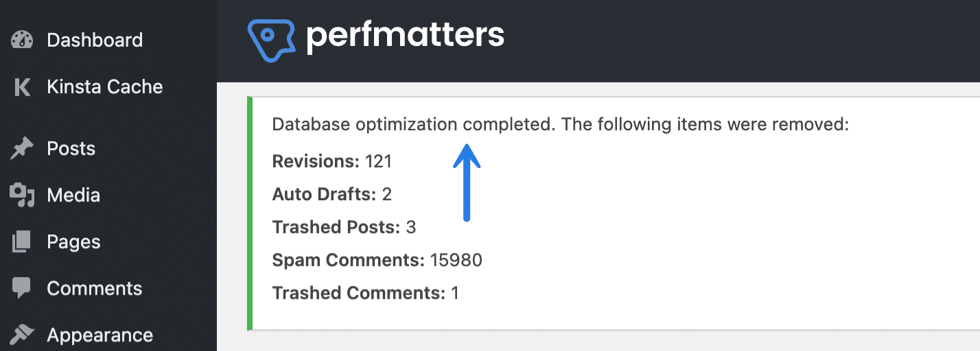Open the Kinsta Cache menu
The image size is (980, 351).
coord(105,87)
